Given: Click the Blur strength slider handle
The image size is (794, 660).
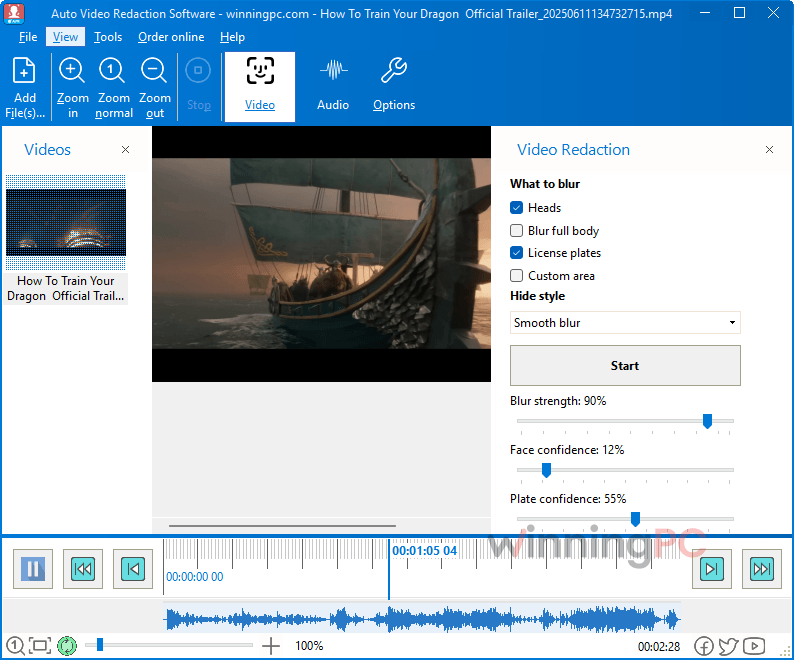Looking at the screenshot, I should (x=707, y=421).
